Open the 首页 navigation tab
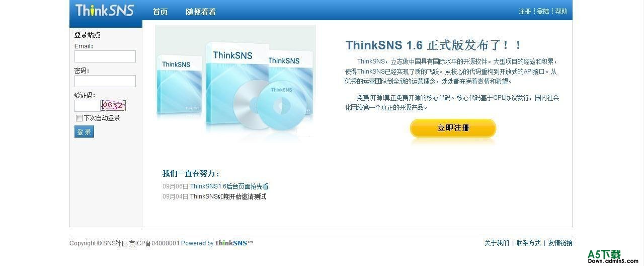644x266 pixels. tap(160, 12)
